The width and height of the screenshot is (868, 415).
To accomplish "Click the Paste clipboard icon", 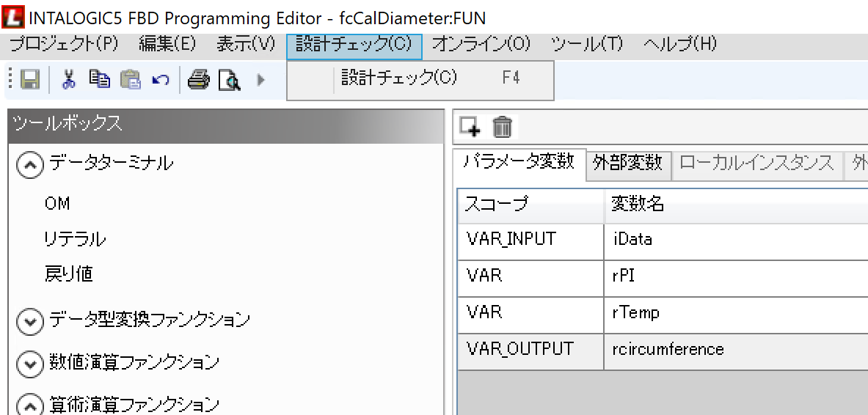I will point(130,80).
